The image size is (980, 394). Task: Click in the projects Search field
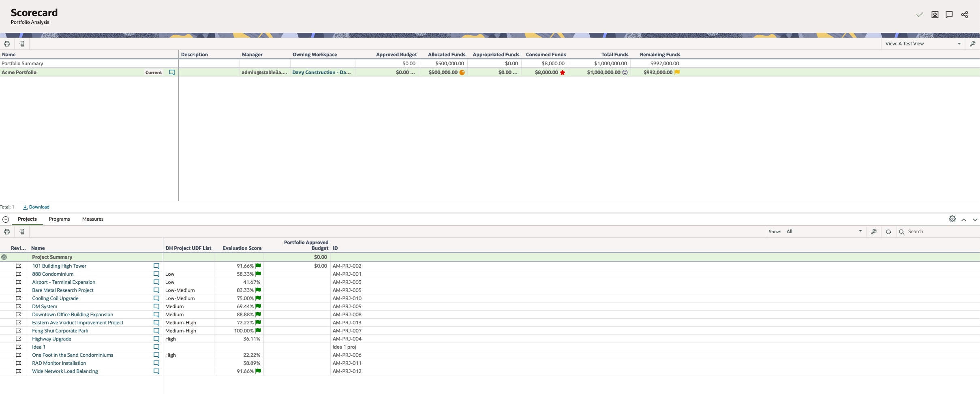(x=942, y=232)
